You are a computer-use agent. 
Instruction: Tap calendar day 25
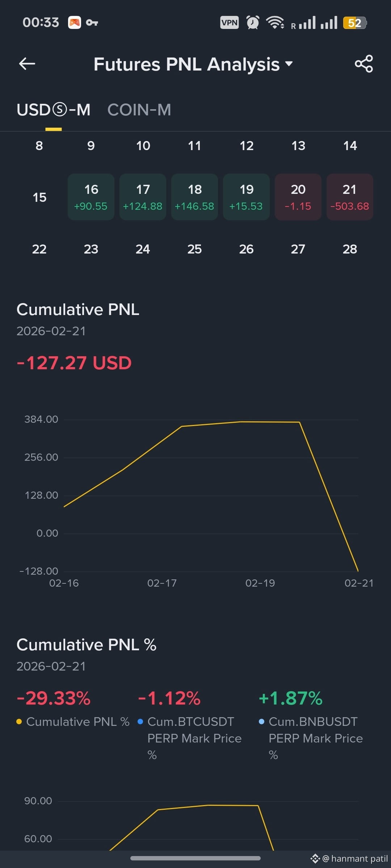pyautogui.click(x=194, y=249)
